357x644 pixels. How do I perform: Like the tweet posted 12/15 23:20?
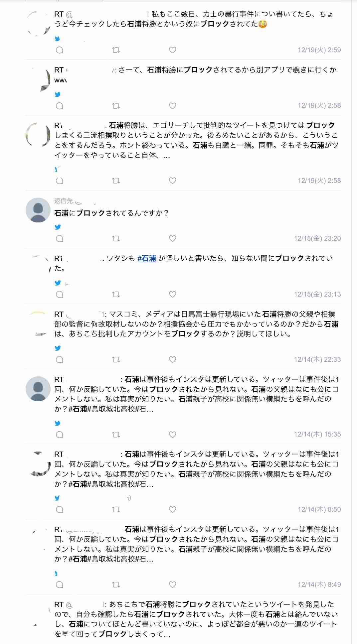coord(172,239)
